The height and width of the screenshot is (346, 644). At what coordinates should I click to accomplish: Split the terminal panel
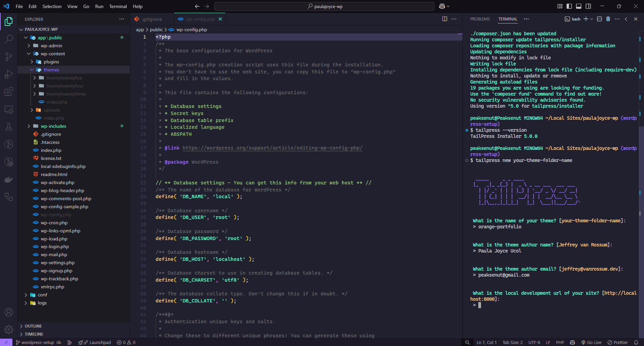click(x=599, y=19)
